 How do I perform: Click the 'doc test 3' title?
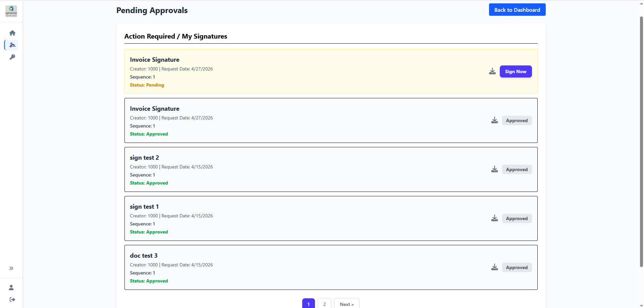(144, 256)
